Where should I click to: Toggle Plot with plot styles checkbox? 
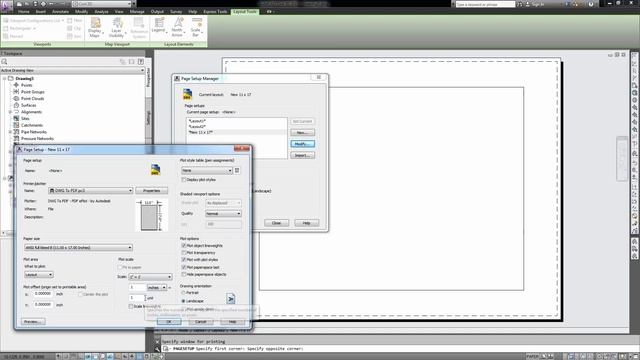[x=184, y=260]
